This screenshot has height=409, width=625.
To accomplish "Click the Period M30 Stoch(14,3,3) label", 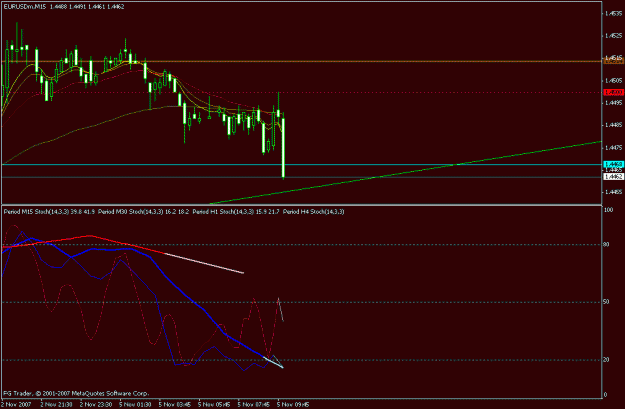I will click(x=130, y=212).
